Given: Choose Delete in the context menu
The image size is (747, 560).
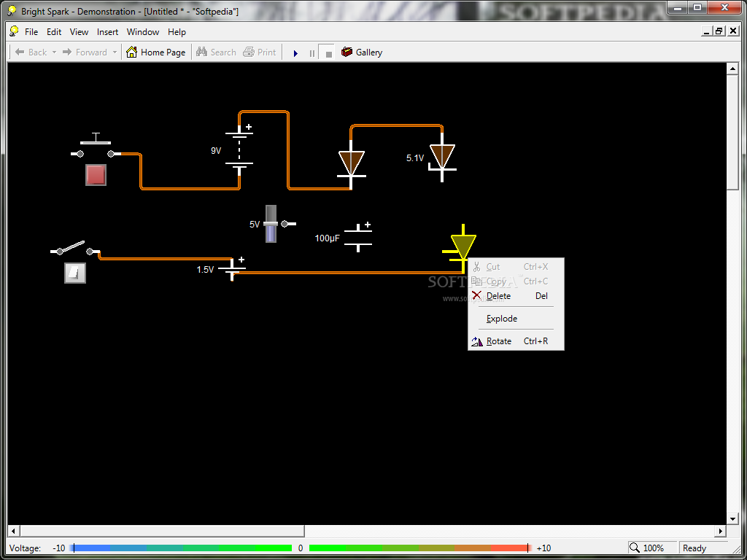Looking at the screenshot, I should click(x=516, y=296).
